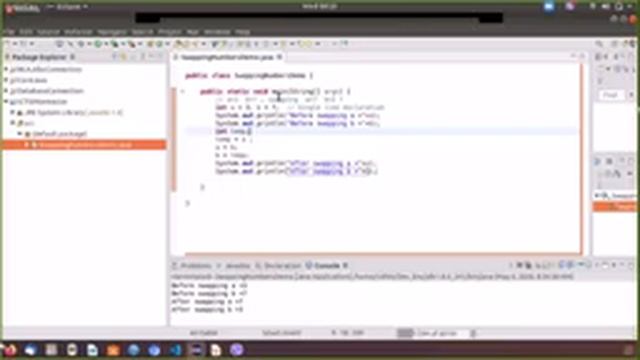Open the Edit menu
This screenshot has height=360, width=640.
click(26, 32)
